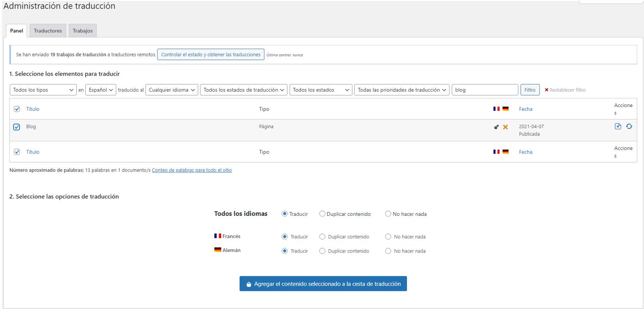Click the basket icon on the Agregar button
The height and width of the screenshot is (309, 644).
pos(249,284)
